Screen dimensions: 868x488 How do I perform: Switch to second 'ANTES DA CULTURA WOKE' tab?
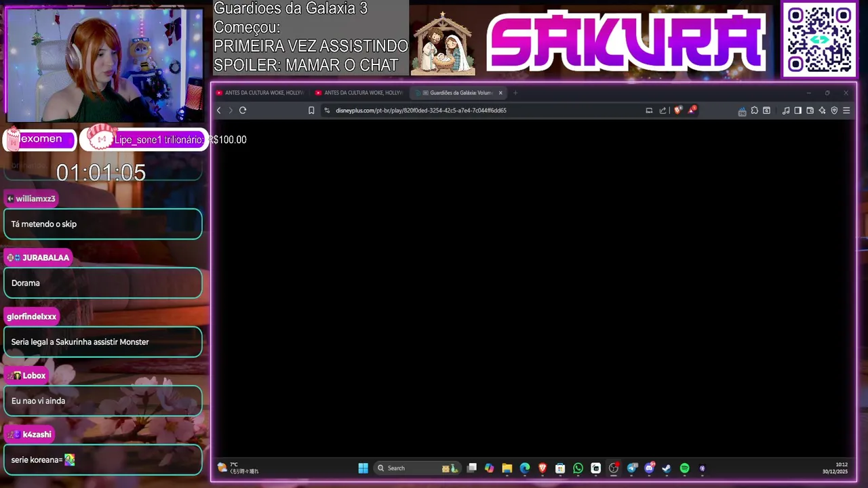[359, 93]
